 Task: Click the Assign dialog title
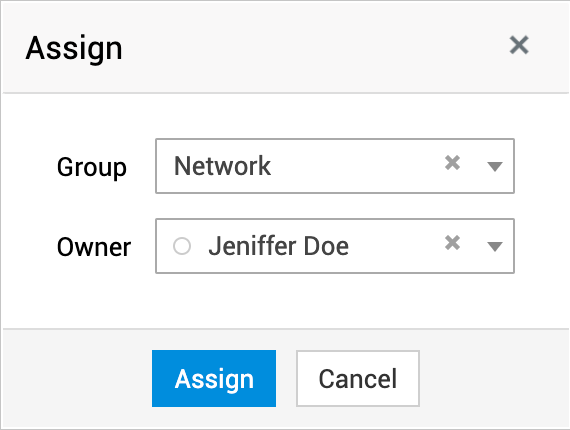tap(74, 49)
